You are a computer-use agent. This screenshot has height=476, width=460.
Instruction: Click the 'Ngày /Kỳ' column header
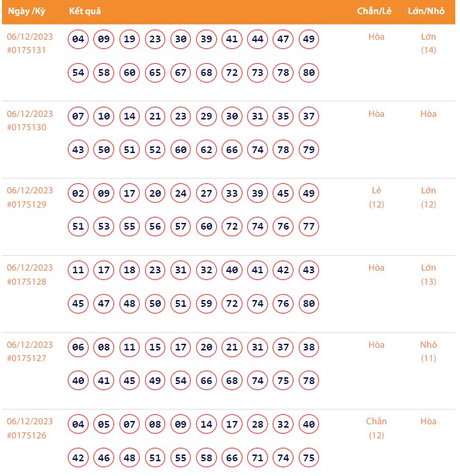click(x=27, y=12)
